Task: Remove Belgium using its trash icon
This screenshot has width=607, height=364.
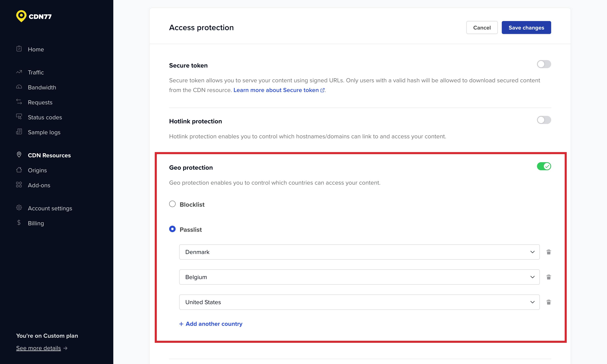Action: point(549,277)
